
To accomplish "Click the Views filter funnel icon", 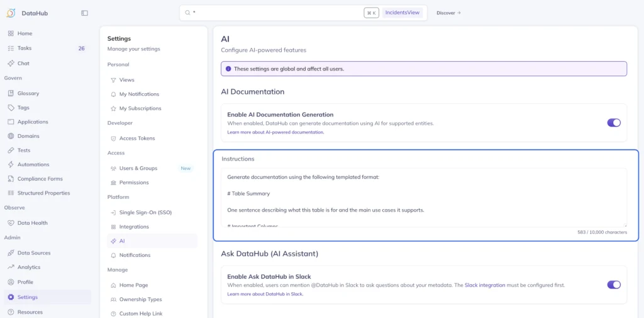I will tap(113, 80).
